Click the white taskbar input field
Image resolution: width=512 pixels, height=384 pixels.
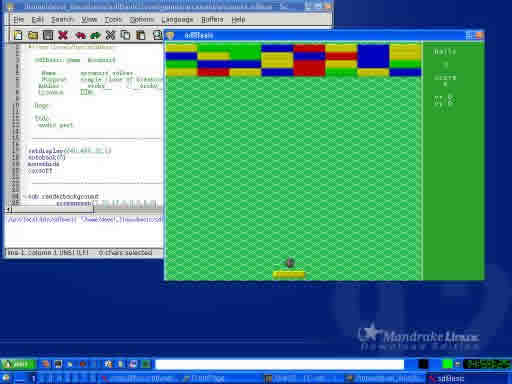pos(279,364)
